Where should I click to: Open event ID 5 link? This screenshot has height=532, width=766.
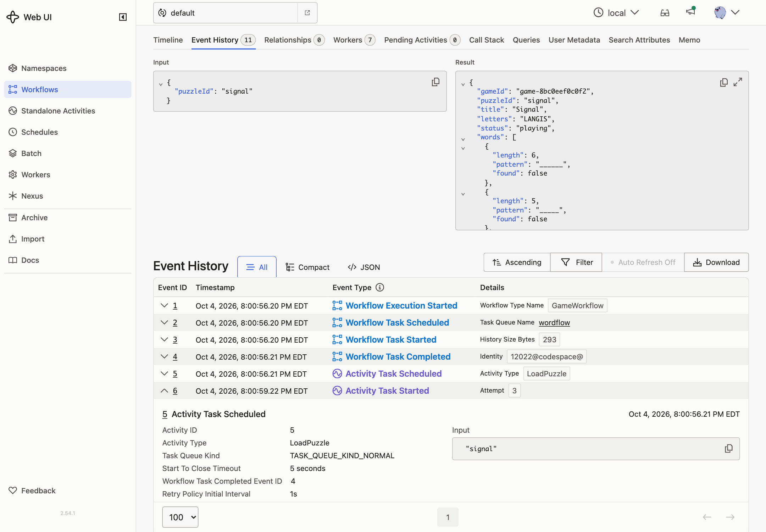[x=175, y=373]
